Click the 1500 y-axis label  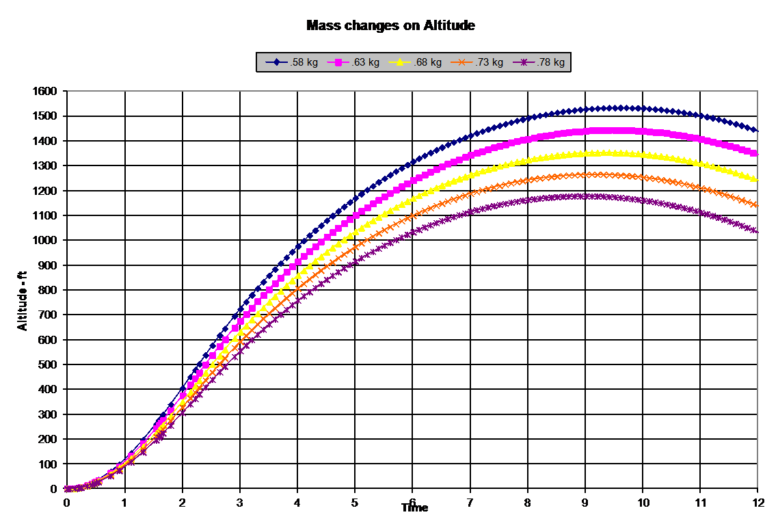44,116
